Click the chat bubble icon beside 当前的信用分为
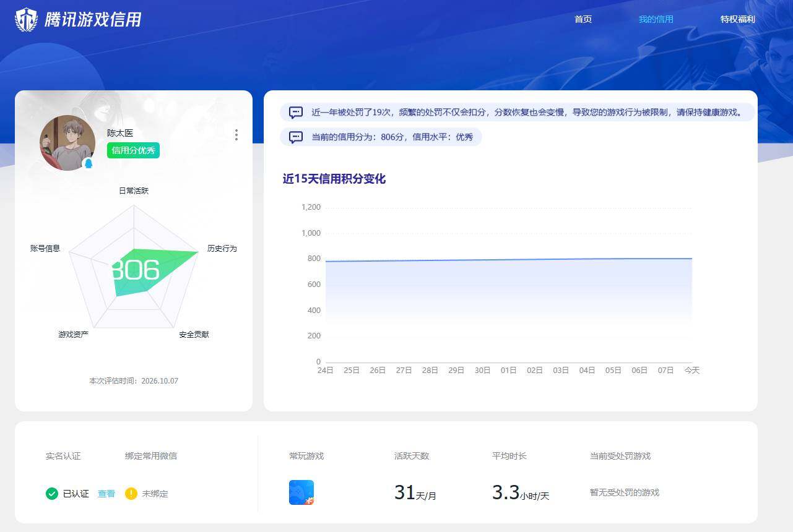The image size is (793, 532). tap(296, 137)
